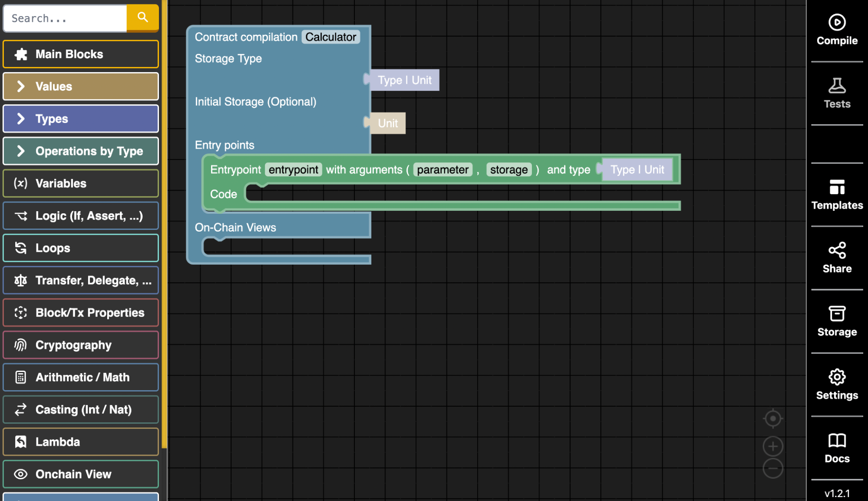This screenshot has width=868, height=501.
Task: Open the Arithmetic / Math category
Action: 81,377
